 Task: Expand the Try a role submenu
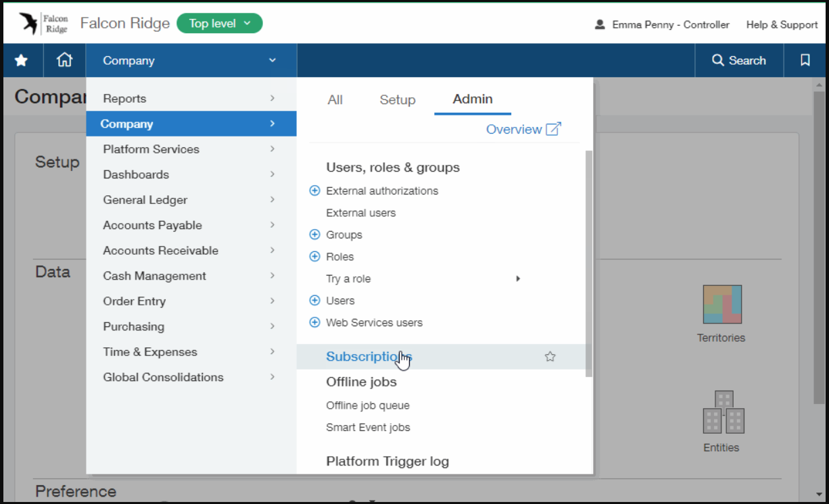pos(348,278)
